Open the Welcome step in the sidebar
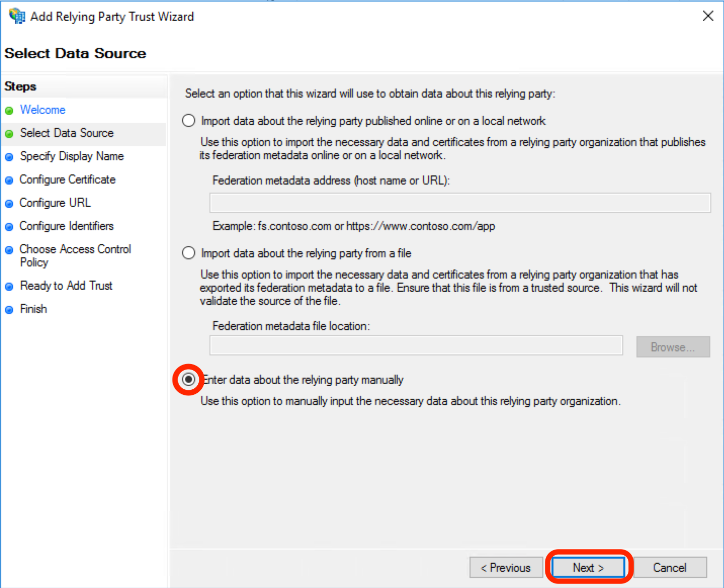 [42, 110]
